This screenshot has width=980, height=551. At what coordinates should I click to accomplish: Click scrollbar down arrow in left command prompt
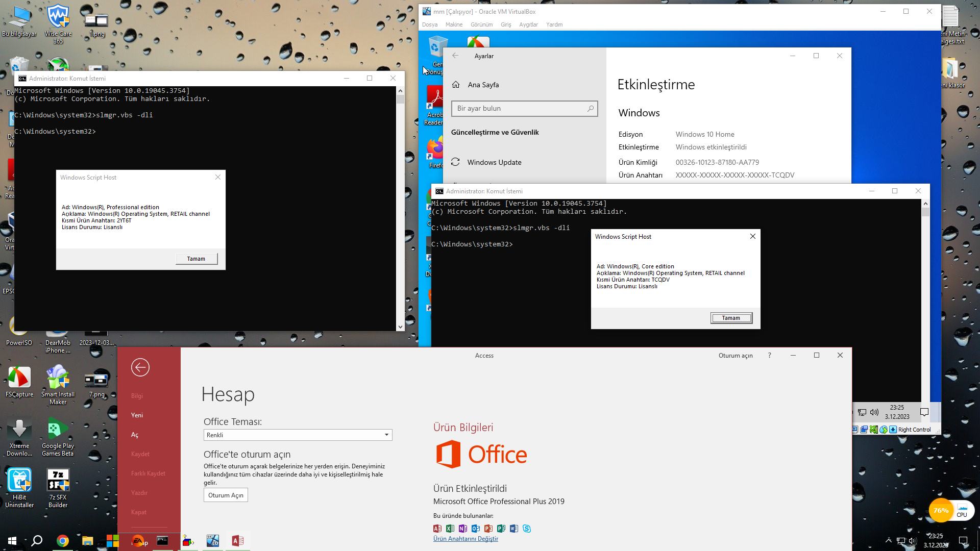pyautogui.click(x=400, y=327)
